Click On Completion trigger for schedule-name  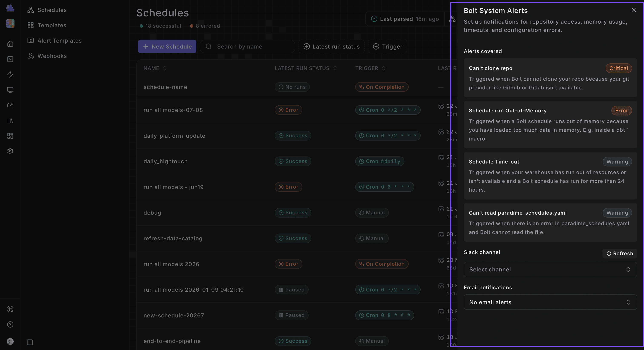(x=382, y=87)
